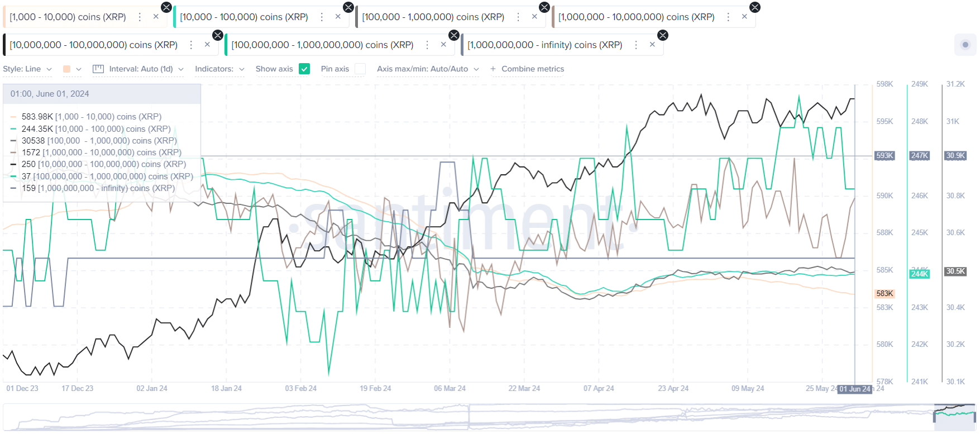Click 30538 [100,000 - 1,000,000) tooltip row
The height and width of the screenshot is (434, 980).
(x=94, y=141)
